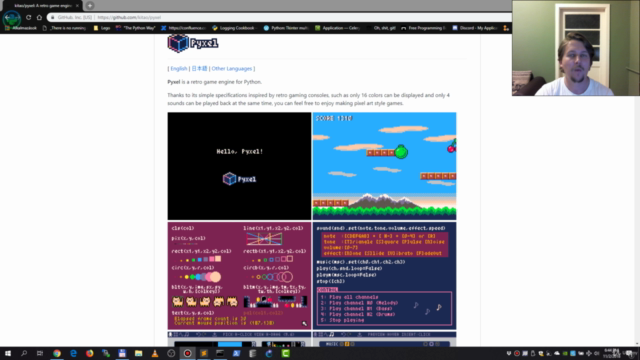Launch Firefox from taskbar
Viewport: 640px width, 360px height.
tap(89, 353)
